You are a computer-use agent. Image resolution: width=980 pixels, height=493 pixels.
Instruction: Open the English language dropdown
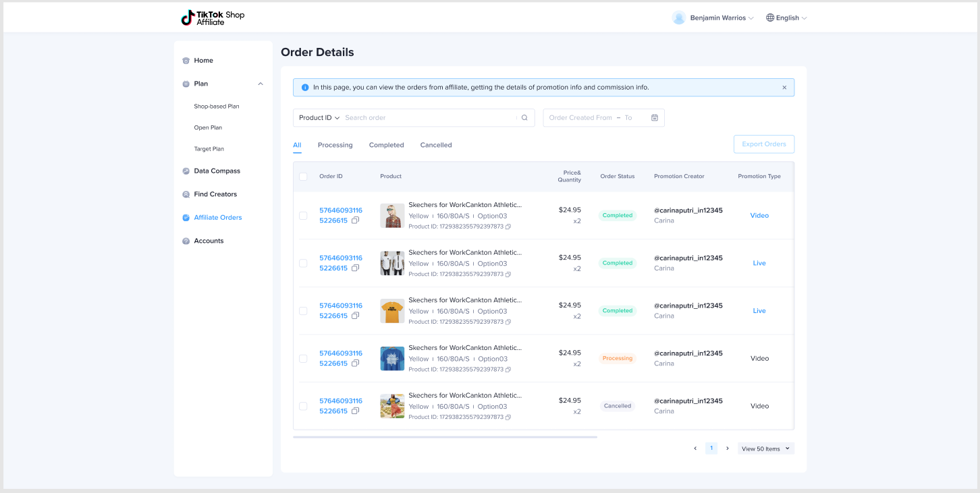click(787, 18)
